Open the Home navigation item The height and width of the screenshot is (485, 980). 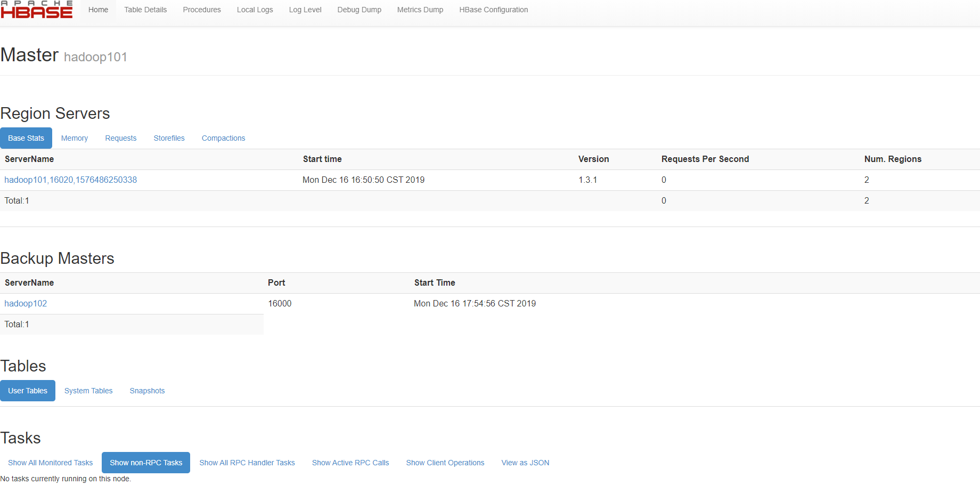[x=98, y=10]
